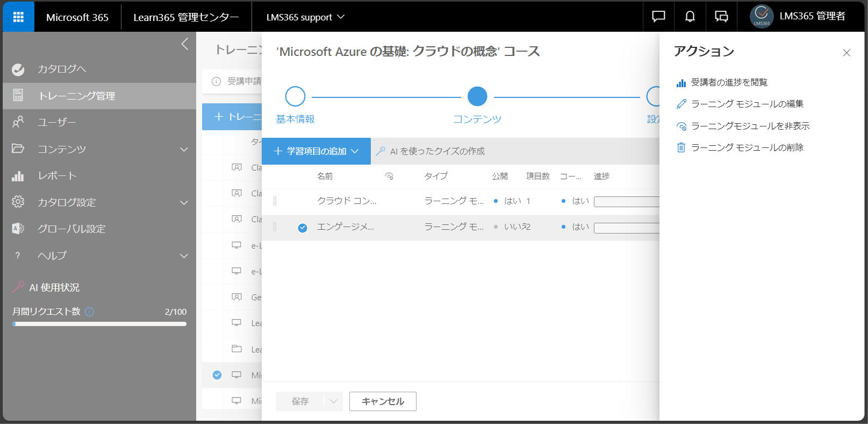Click the 公開 column header
Viewport: 868px width, 424px height.
coord(500,176)
